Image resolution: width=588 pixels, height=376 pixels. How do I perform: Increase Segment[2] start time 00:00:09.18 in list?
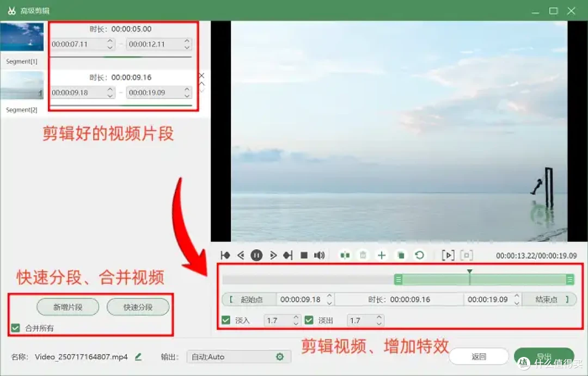click(110, 89)
